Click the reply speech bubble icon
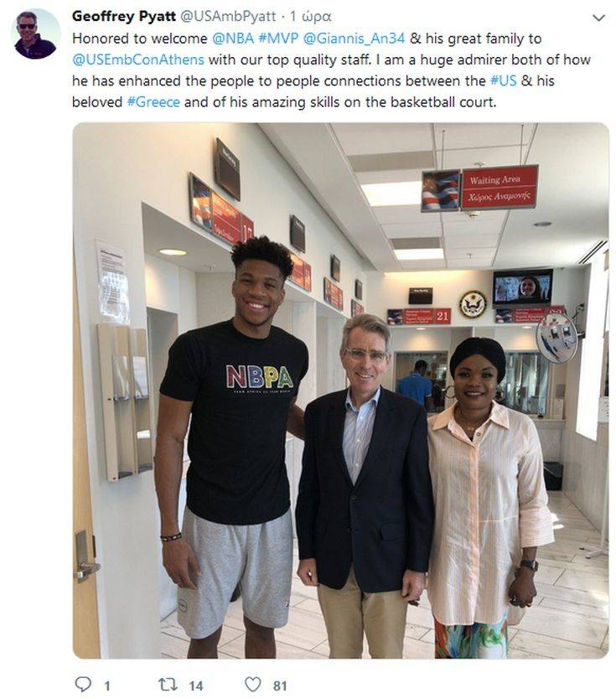Screen dimensions: 616x699 (83, 684)
